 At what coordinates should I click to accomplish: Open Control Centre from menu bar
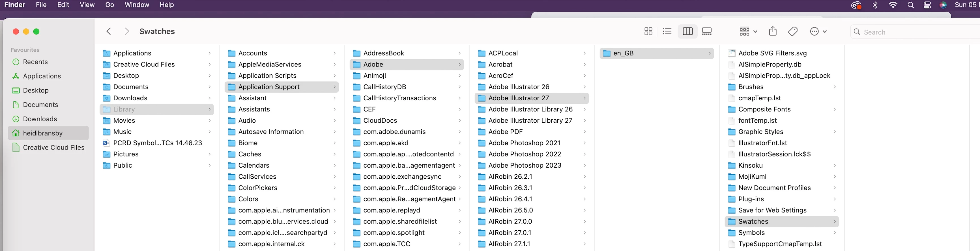click(927, 5)
